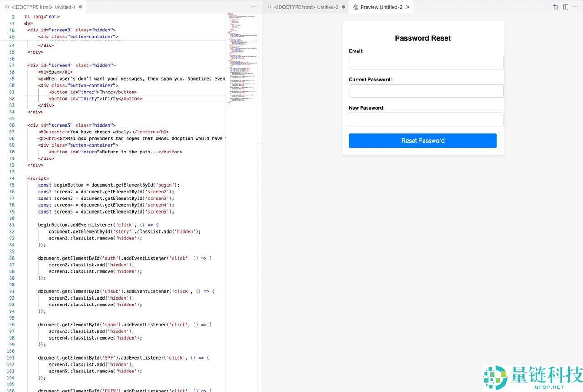Click the New Password input box
The image size is (583, 392).
click(x=425, y=119)
